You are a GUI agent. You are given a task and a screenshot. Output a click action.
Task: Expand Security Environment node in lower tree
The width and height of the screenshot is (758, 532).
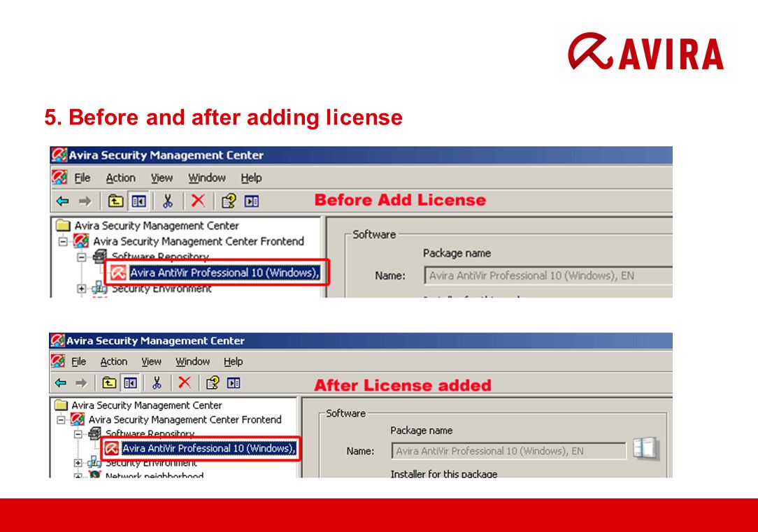(x=78, y=463)
